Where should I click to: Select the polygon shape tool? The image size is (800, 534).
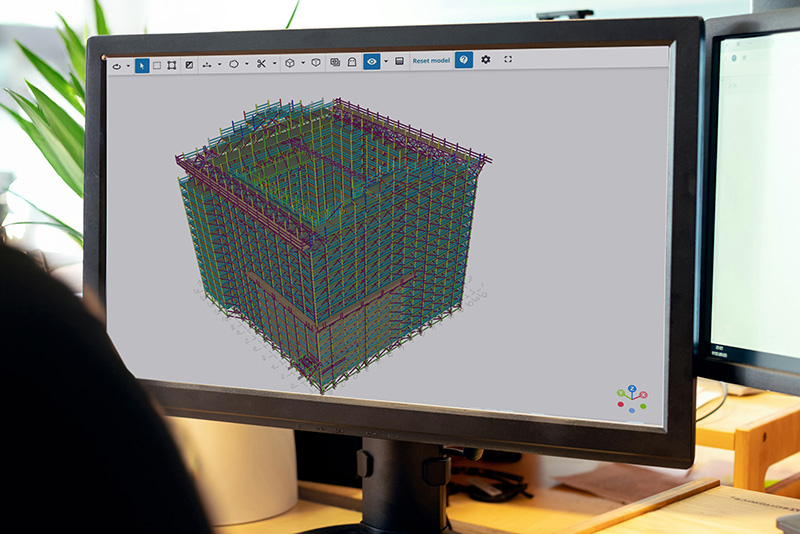tap(234, 64)
